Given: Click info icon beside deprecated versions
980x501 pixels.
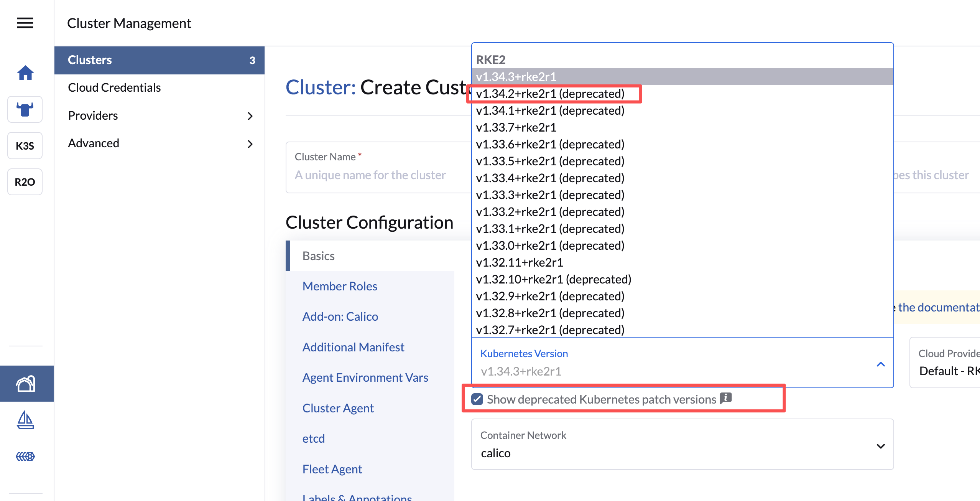Looking at the screenshot, I should point(726,398).
